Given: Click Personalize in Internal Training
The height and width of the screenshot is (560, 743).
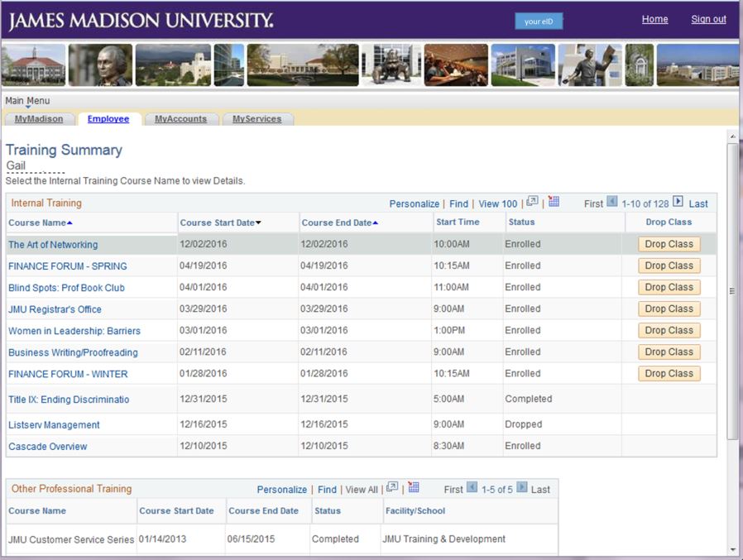Looking at the screenshot, I should (x=415, y=203).
